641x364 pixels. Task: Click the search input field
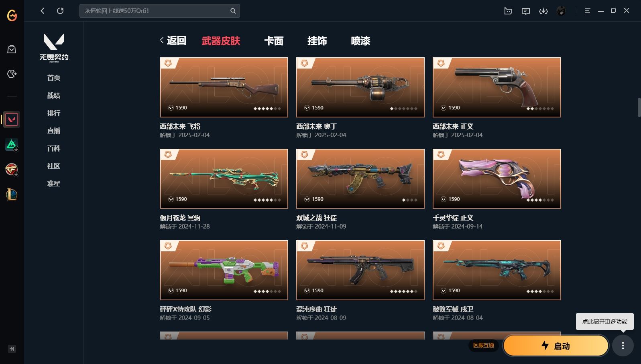point(155,11)
